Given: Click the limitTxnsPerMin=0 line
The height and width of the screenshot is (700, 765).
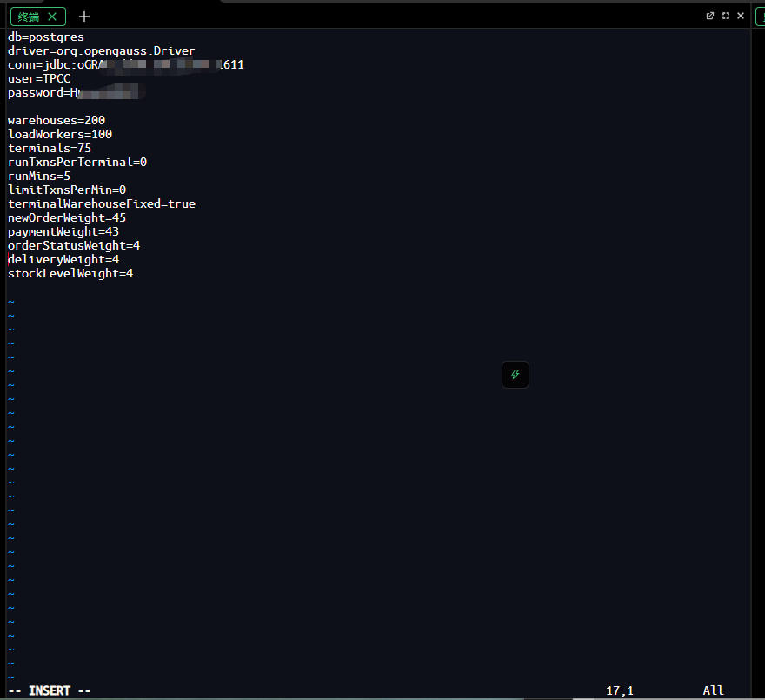Looking at the screenshot, I should click(67, 190).
